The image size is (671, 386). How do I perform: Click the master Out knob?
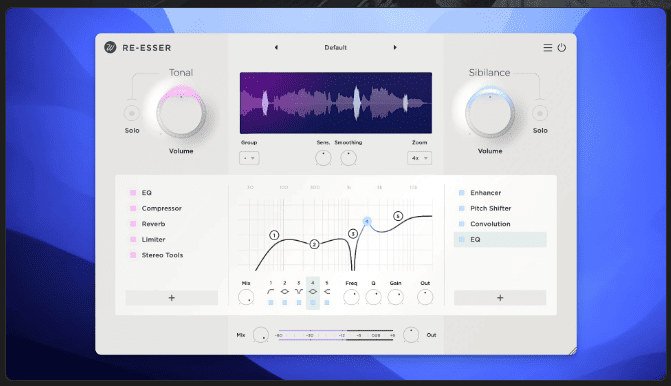click(411, 335)
